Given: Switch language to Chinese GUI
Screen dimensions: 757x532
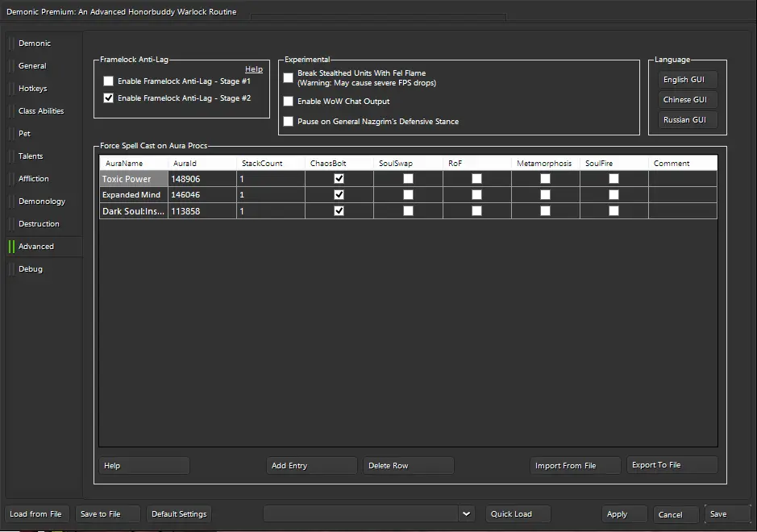Looking at the screenshot, I should pyautogui.click(x=688, y=99).
